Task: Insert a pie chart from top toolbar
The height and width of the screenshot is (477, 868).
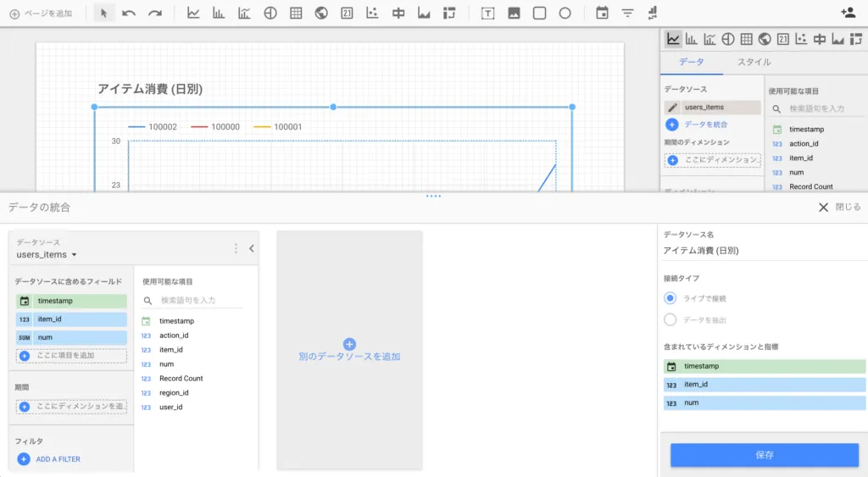Action: click(x=270, y=14)
